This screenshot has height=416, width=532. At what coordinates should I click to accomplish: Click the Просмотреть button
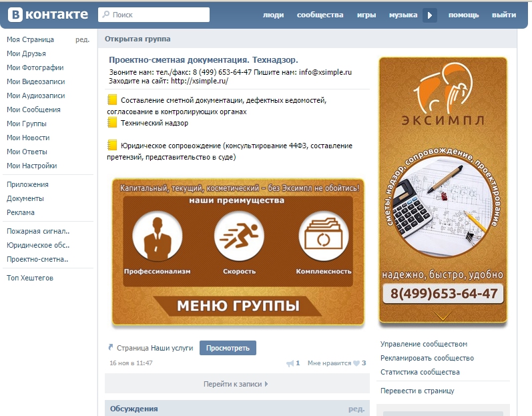point(228,348)
